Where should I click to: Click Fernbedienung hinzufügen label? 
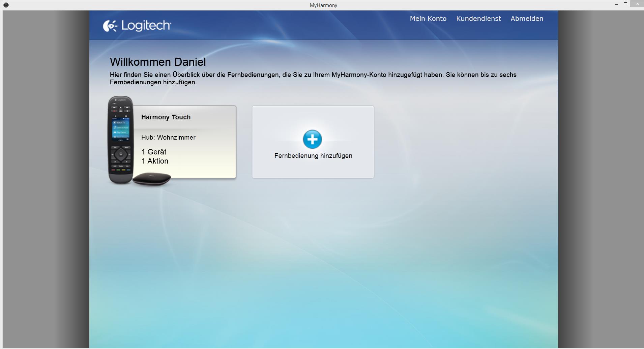[313, 156]
